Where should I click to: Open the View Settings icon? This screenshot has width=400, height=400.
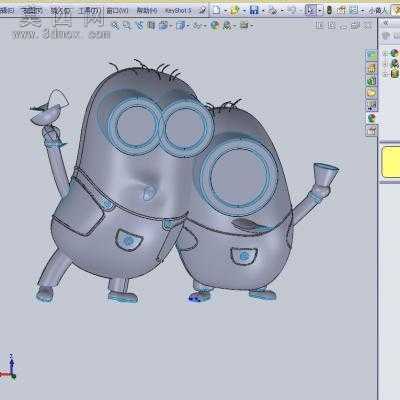pyautogui.click(x=244, y=25)
